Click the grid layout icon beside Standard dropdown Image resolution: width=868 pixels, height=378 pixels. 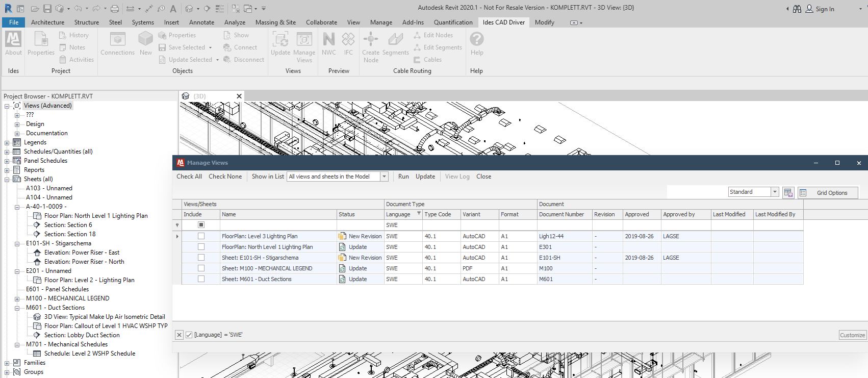point(788,192)
